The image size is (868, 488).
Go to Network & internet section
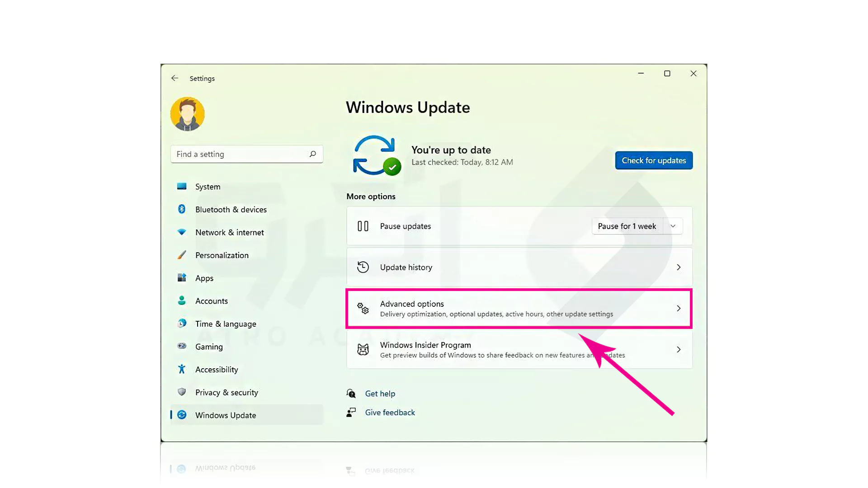point(229,232)
